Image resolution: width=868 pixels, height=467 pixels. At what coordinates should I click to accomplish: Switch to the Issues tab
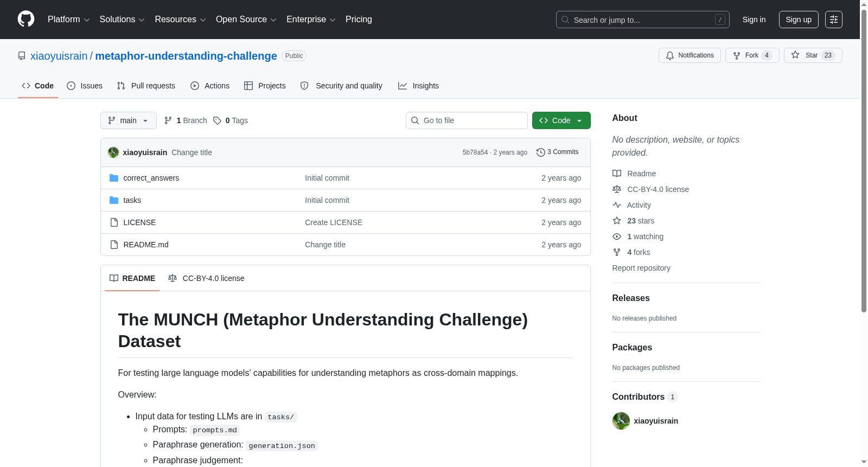(85, 86)
